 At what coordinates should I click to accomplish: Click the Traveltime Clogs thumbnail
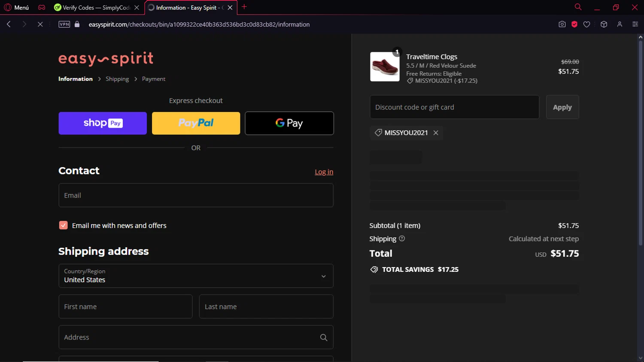click(x=385, y=67)
